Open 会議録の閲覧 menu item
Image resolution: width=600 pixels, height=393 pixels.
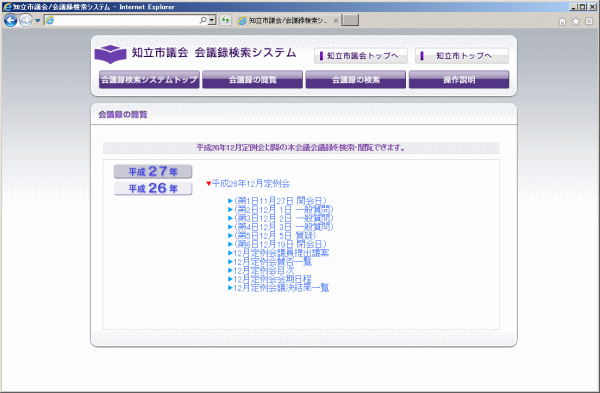pyautogui.click(x=253, y=80)
